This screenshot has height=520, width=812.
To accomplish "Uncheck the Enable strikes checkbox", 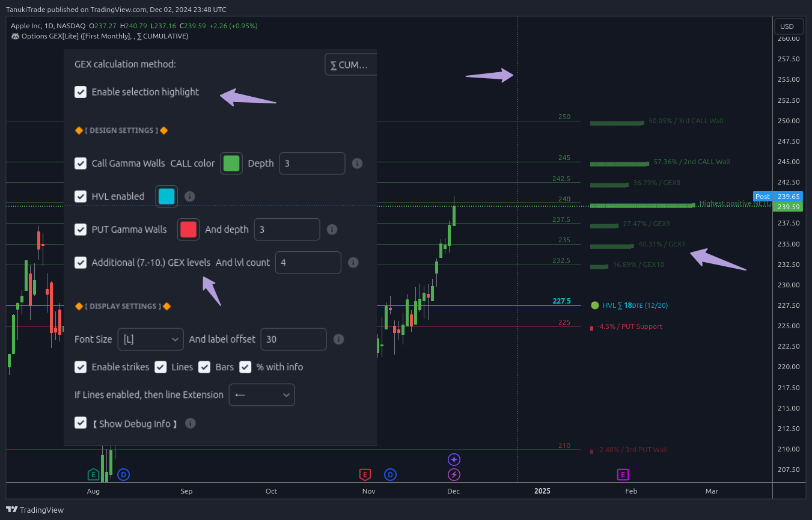I will (x=81, y=367).
